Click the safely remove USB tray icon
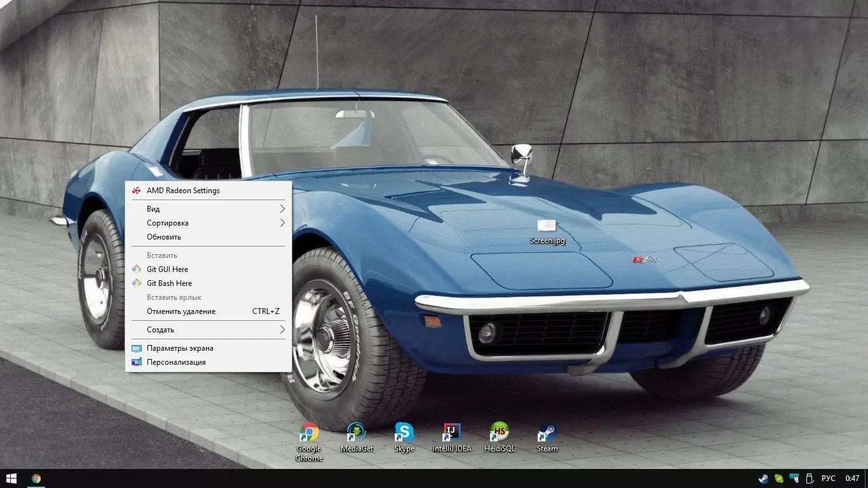The image size is (868, 488). [x=810, y=478]
